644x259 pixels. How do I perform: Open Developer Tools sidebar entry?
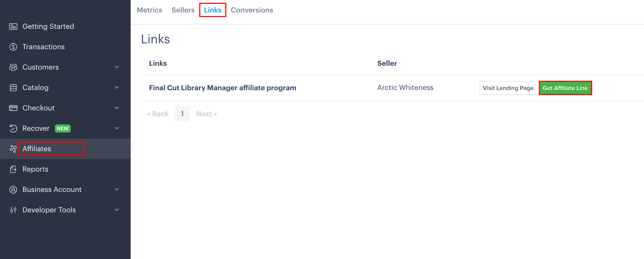click(49, 210)
